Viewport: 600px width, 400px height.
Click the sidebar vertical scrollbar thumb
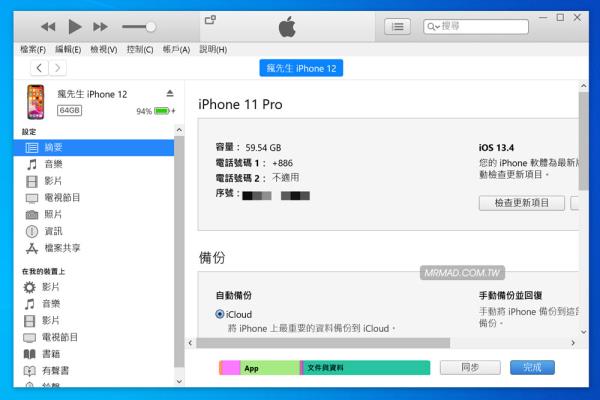179,251
